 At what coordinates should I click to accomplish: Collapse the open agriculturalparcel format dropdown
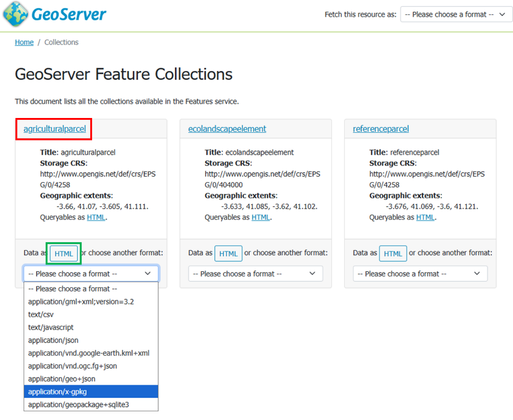[91, 274]
